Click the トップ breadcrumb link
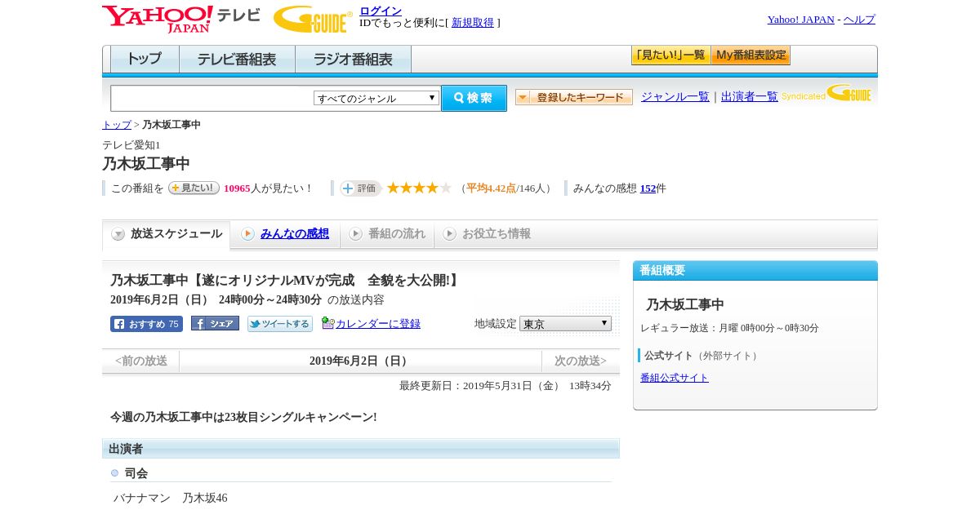This screenshot has height=514, width=980. coord(117,125)
